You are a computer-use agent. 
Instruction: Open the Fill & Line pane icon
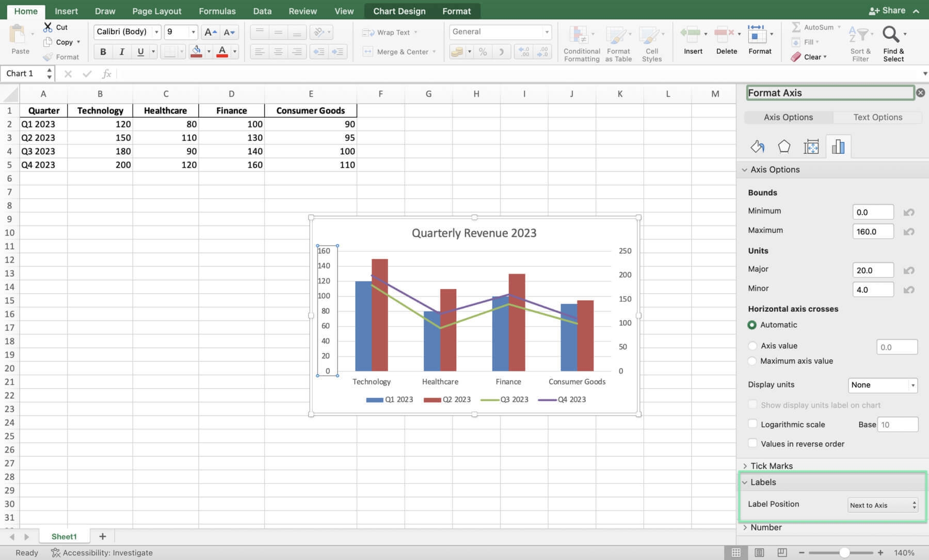coord(757,147)
